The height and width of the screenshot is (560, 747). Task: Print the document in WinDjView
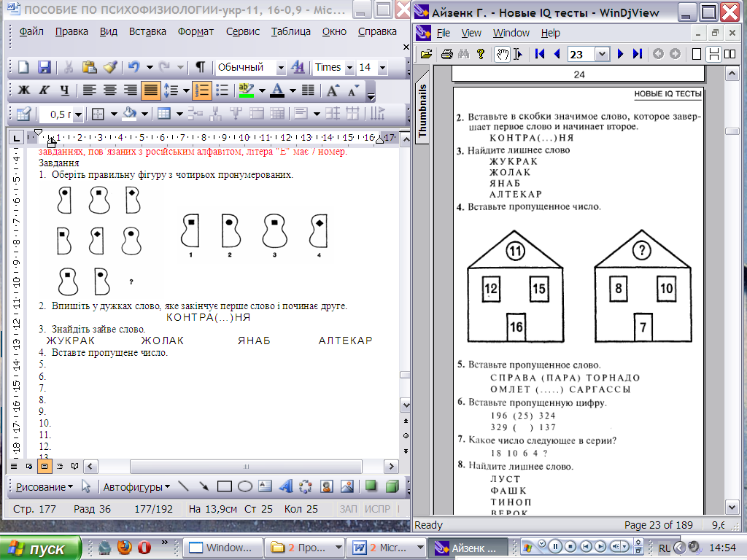(x=447, y=54)
